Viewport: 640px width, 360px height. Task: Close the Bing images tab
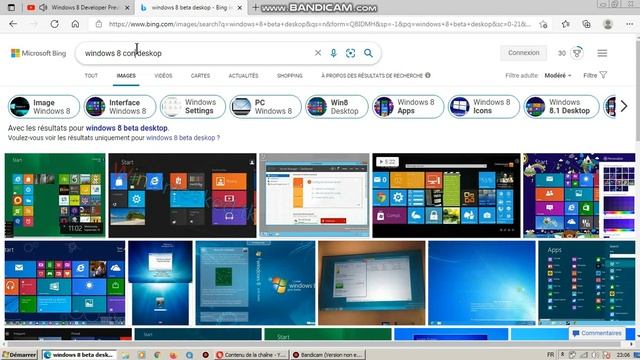pos(240,8)
